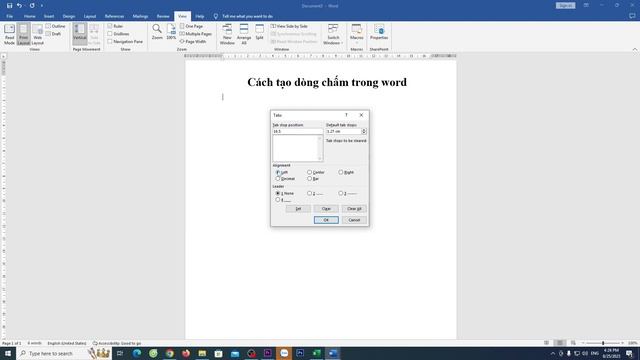Enable View Side by Side
The height and width of the screenshot is (360, 640).
click(289, 26)
